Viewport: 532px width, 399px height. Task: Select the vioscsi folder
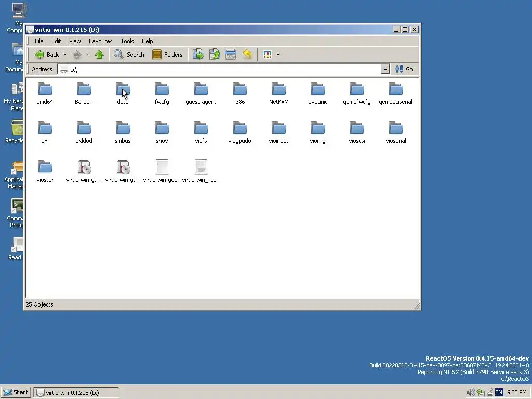coord(357,132)
